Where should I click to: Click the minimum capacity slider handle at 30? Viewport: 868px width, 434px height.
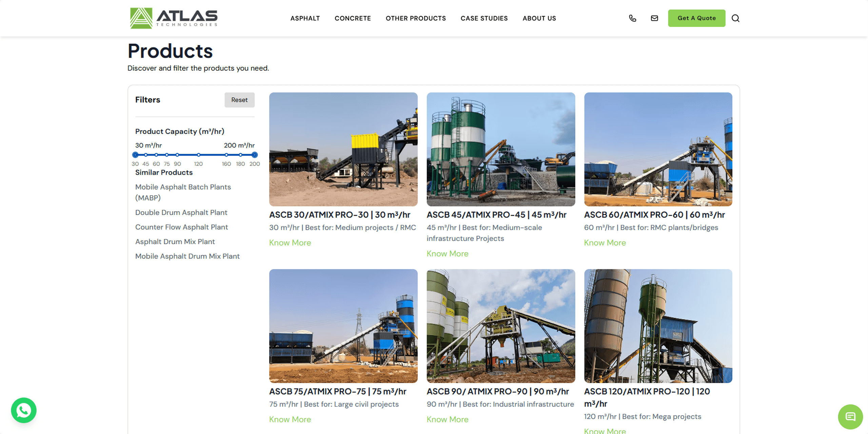[135, 155]
